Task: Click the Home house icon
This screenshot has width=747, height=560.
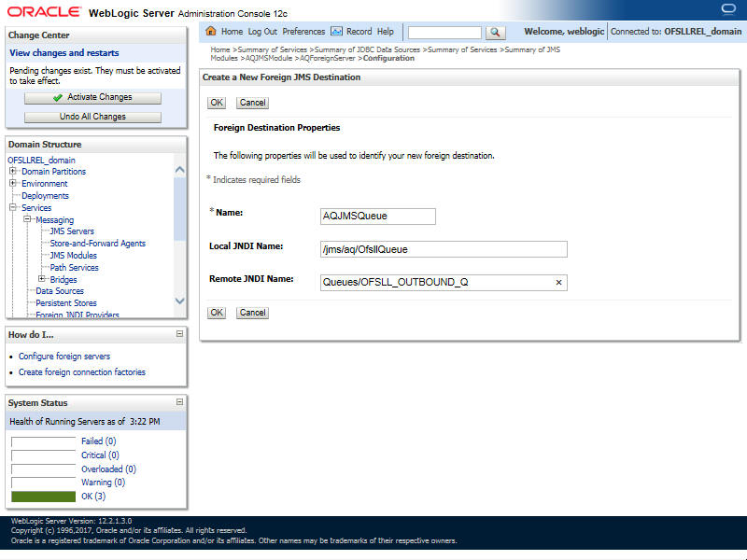Action: coord(211,32)
